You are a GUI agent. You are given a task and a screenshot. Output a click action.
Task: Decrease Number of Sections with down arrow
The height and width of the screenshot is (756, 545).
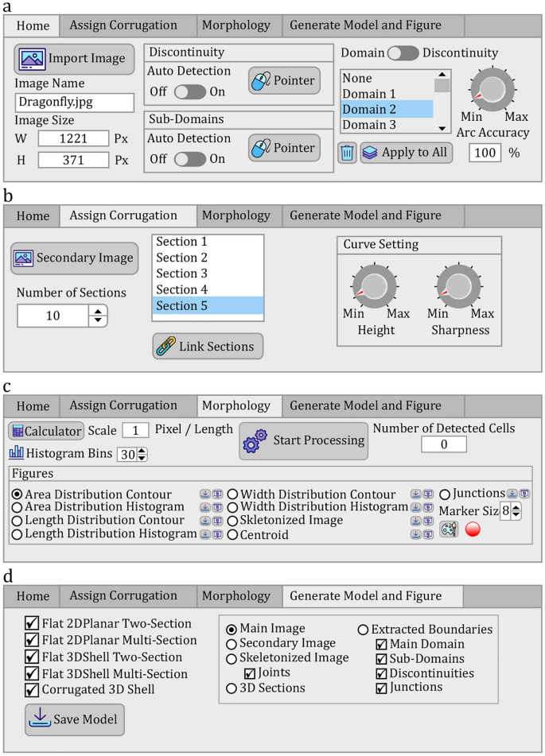point(98,320)
